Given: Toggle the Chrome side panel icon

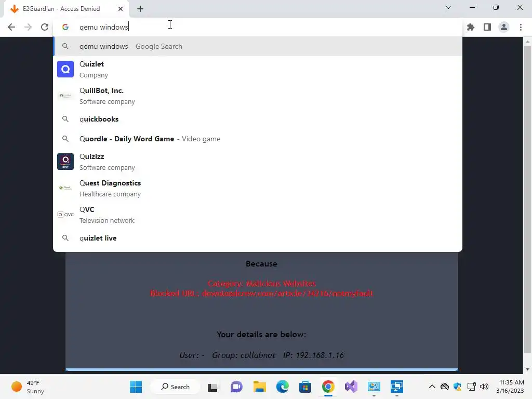Looking at the screenshot, I should click(487, 27).
